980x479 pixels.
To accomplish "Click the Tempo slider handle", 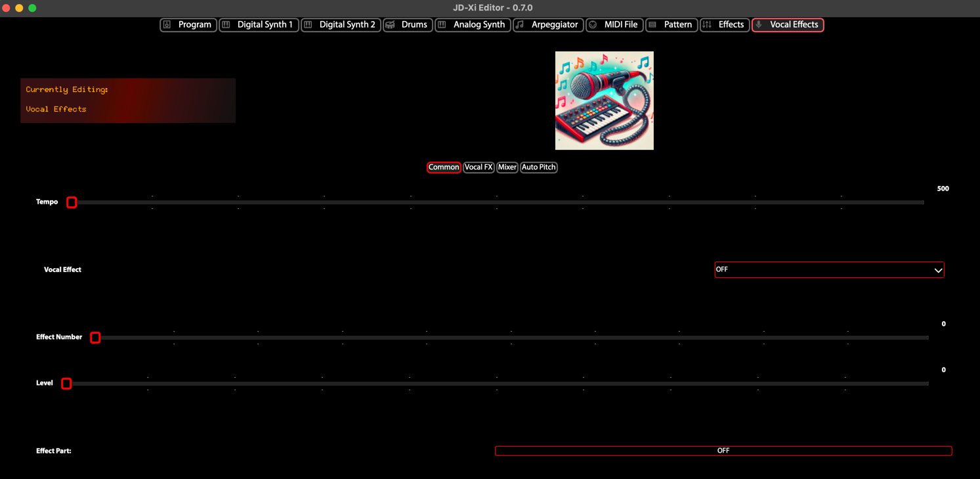I will coord(72,202).
